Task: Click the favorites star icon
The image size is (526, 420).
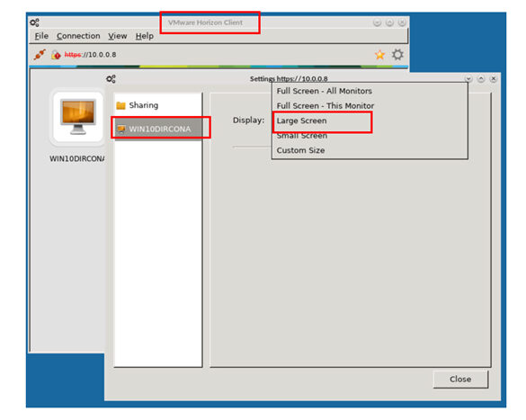Action: pyautogui.click(x=379, y=55)
